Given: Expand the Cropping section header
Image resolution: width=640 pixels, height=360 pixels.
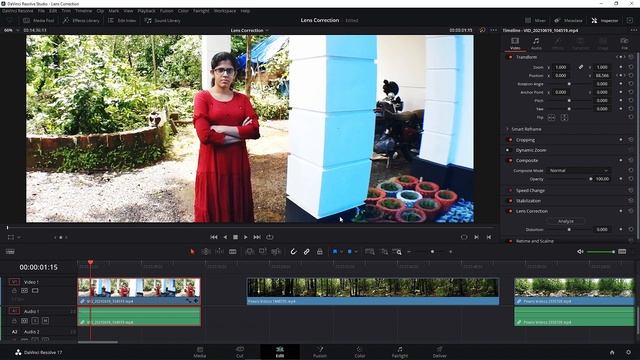Looking at the screenshot, I should click(525, 140).
